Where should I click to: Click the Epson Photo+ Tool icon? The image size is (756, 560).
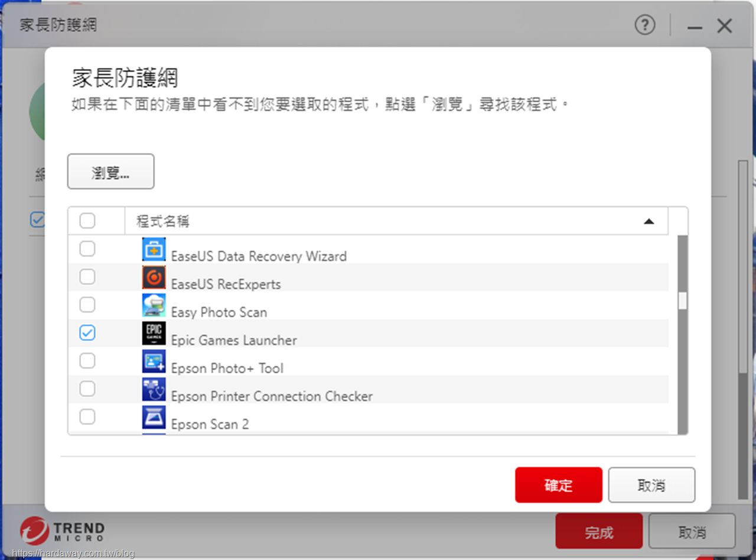(154, 362)
